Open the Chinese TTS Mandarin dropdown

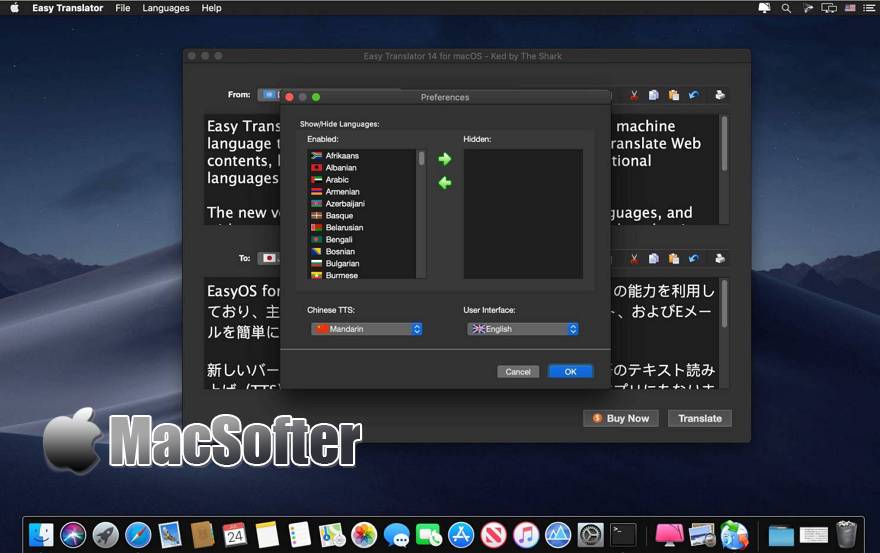pos(366,329)
